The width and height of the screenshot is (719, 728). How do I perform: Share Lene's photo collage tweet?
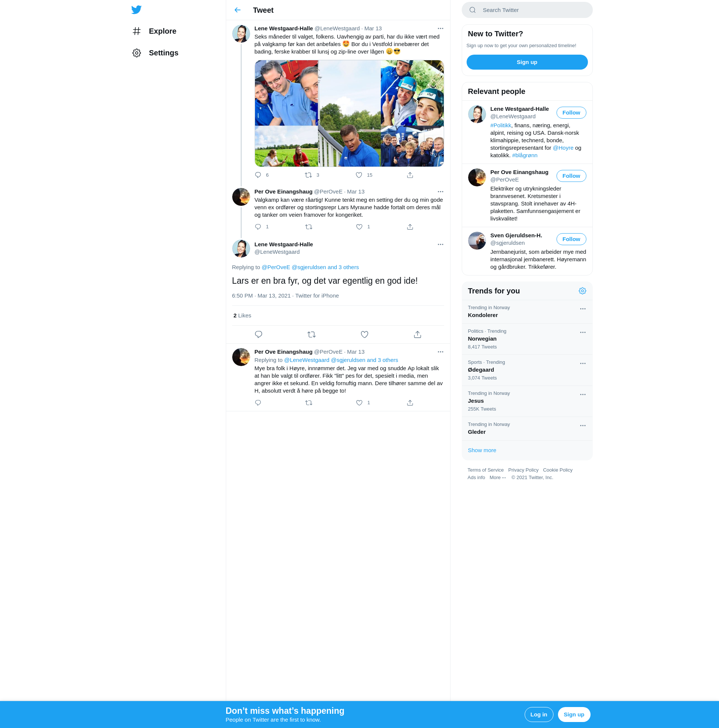(x=410, y=175)
